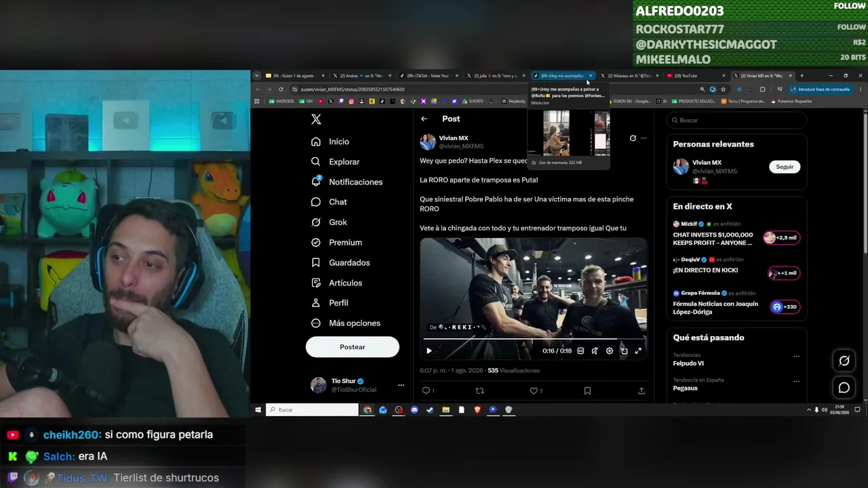Switch to the TikTok - Make Your Day tab
This screenshot has height=488, width=868.
point(428,76)
